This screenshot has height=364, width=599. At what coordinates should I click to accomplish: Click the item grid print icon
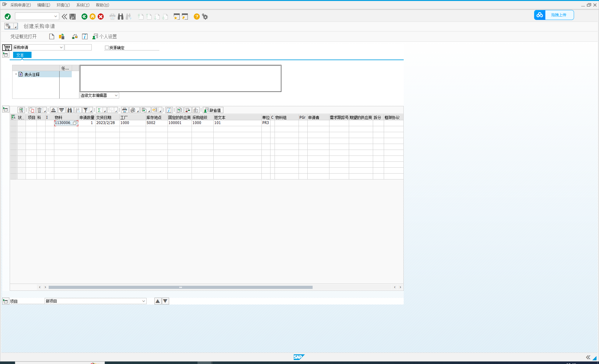[124, 110]
